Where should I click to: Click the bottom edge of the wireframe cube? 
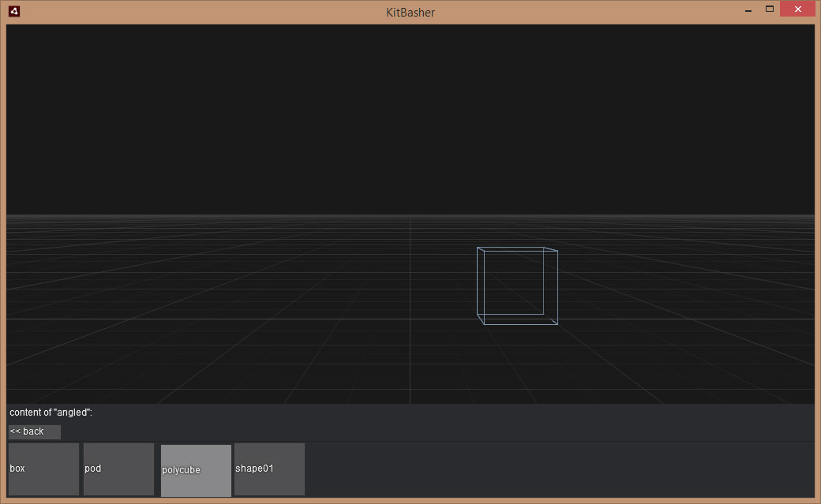(521, 324)
